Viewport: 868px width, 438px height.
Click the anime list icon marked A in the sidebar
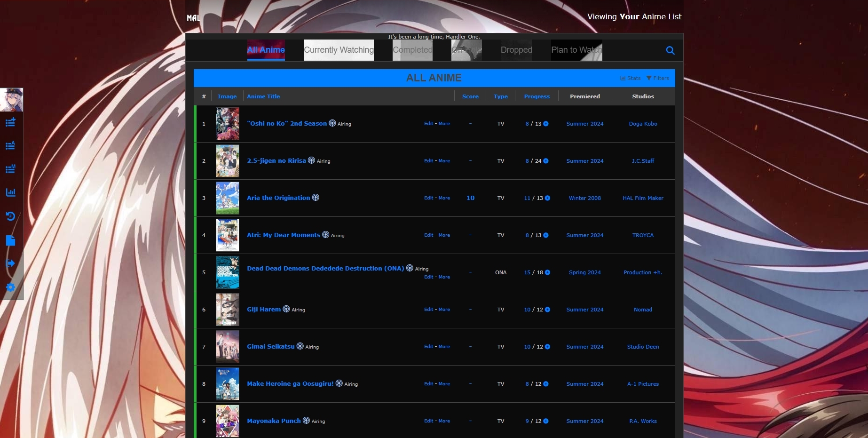(x=10, y=145)
